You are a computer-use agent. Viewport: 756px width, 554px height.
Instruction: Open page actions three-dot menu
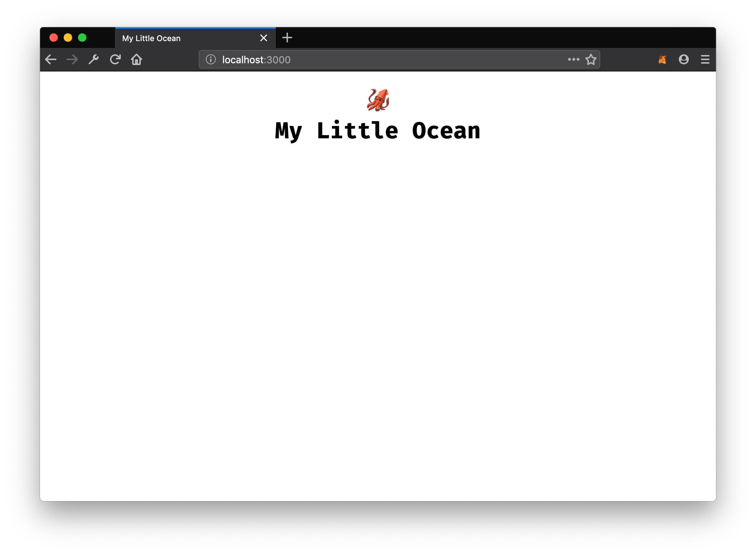(x=573, y=59)
